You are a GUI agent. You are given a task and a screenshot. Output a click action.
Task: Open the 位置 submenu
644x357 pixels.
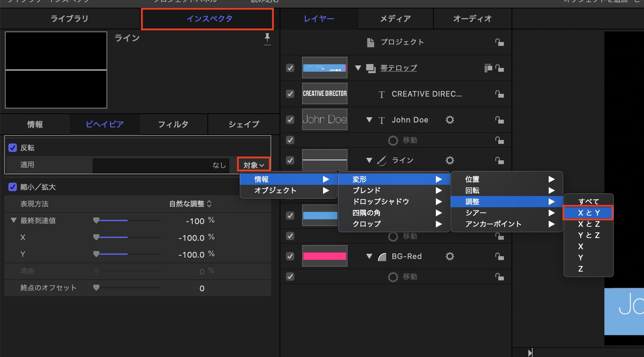(507, 179)
